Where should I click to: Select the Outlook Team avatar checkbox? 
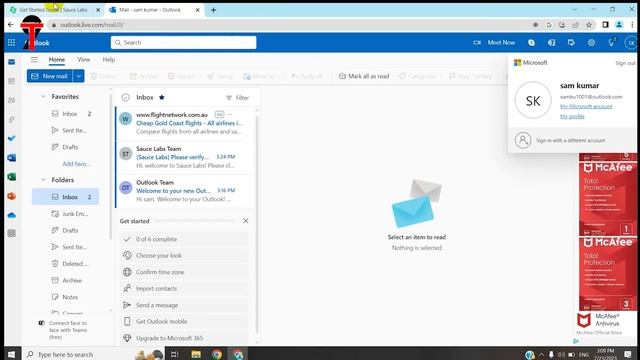126,187
